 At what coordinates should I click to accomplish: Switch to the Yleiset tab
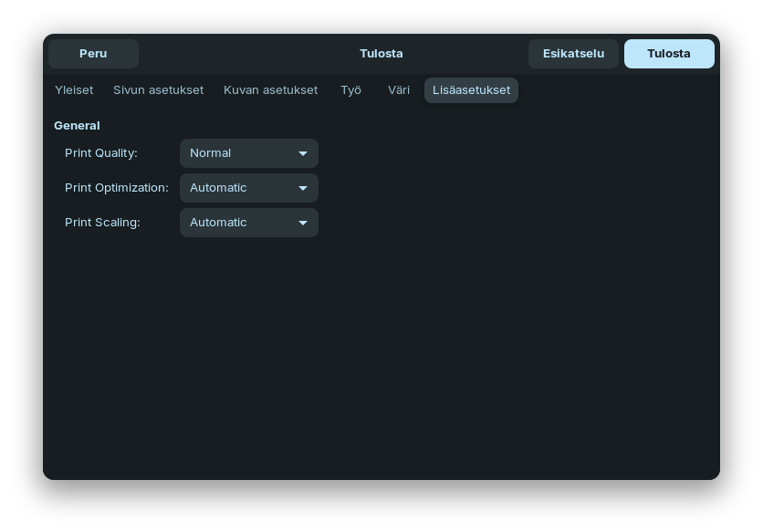point(74,90)
